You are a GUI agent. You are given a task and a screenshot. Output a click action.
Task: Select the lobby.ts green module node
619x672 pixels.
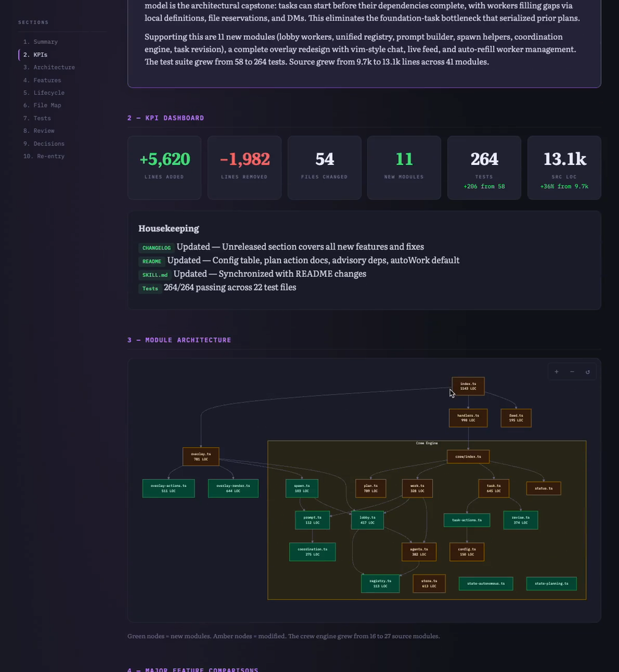point(367,520)
